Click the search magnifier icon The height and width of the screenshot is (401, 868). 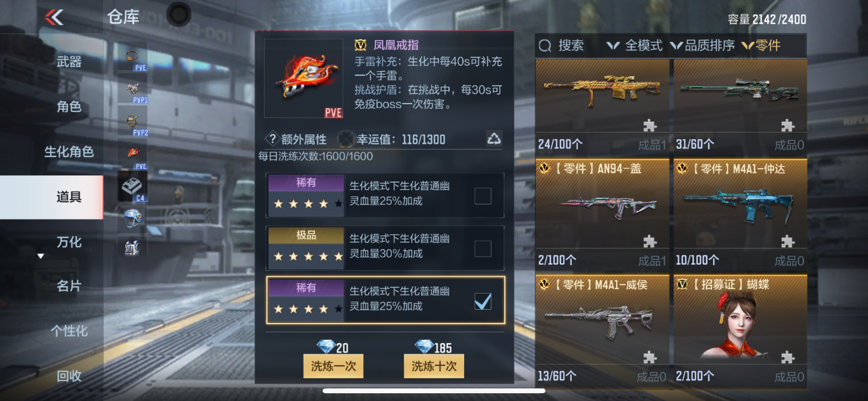544,46
